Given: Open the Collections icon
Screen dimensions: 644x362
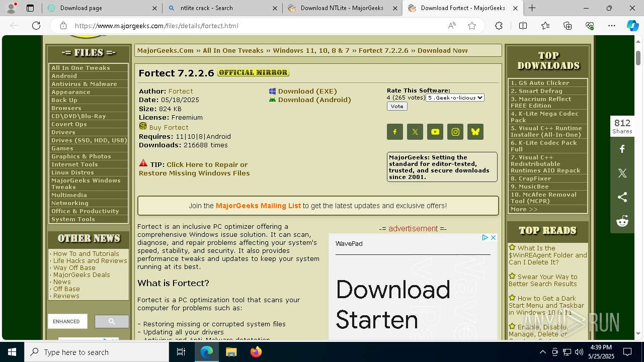Looking at the screenshot, I should [568, 26].
